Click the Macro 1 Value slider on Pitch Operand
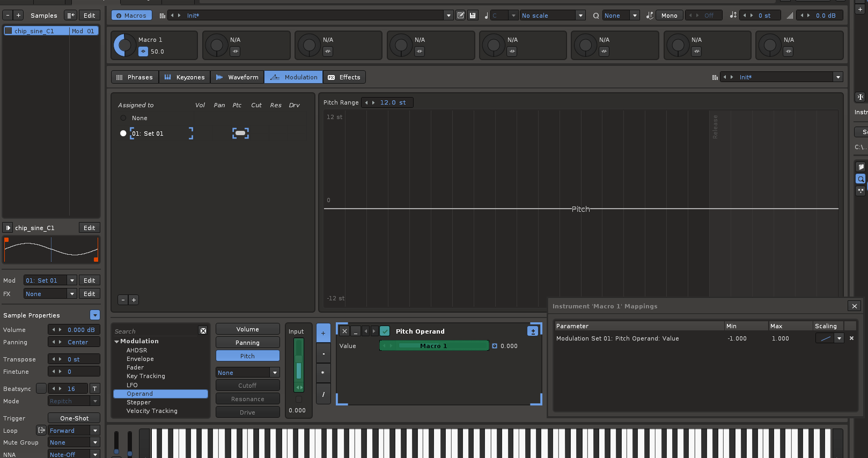The image size is (868, 458). click(x=434, y=346)
